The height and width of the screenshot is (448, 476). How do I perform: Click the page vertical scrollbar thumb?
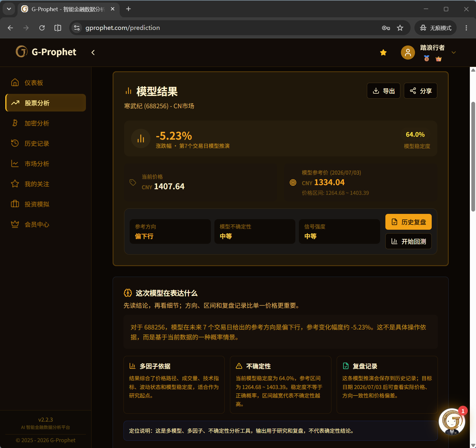[x=473, y=157]
